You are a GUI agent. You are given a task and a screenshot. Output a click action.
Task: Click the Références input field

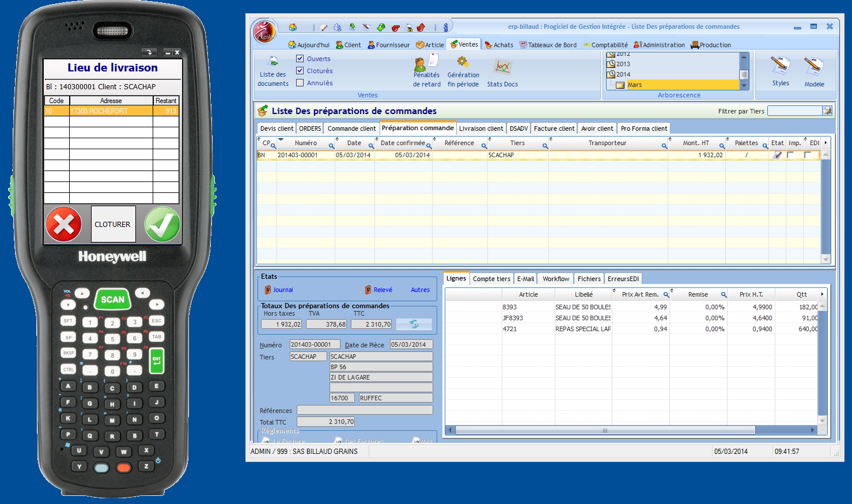365,410
